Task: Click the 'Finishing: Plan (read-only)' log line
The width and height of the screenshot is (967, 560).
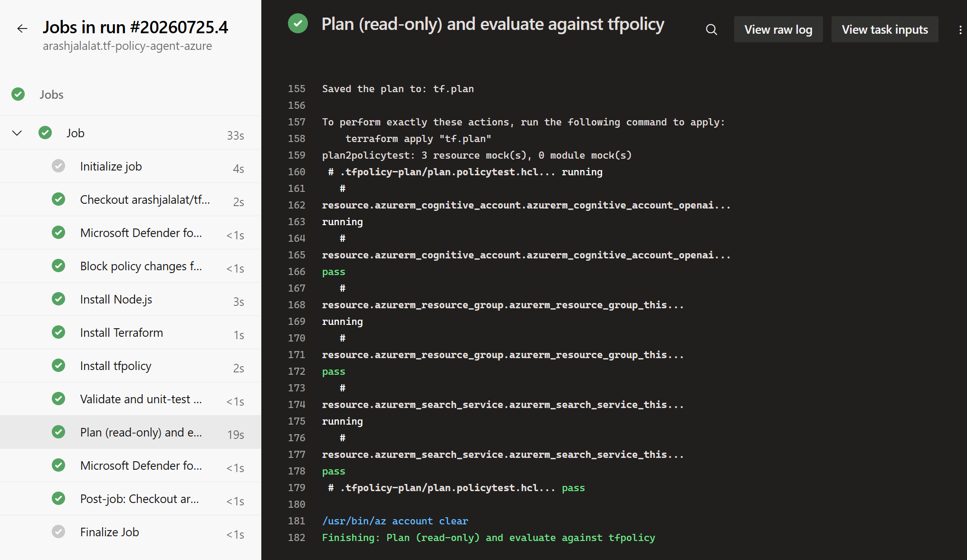Action: pyautogui.click(x=488, y=538)
